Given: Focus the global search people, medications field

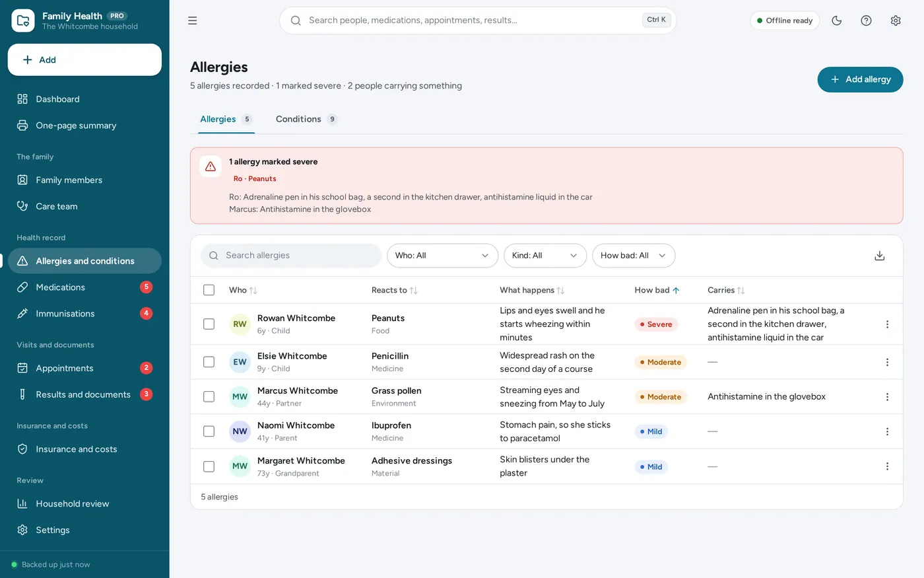Looking at the screenshot, I should pos(478,20).
